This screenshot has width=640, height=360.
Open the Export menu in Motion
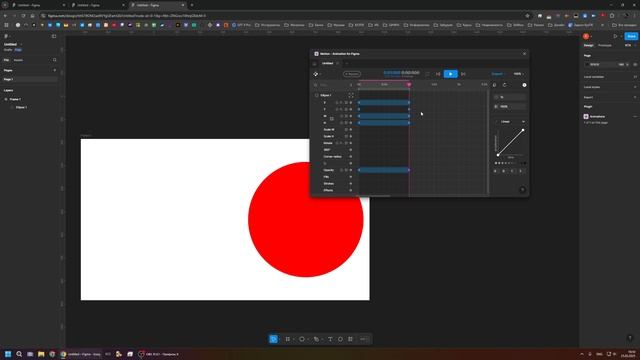(x=498, y=74)
